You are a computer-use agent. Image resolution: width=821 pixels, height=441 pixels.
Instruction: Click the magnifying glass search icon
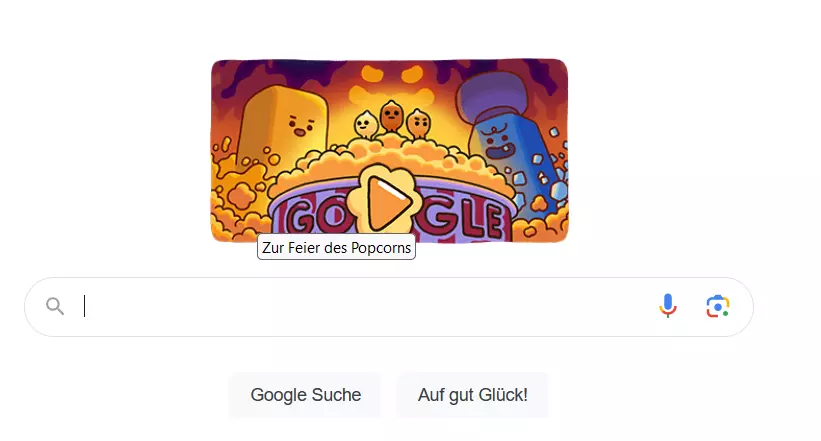point(55,306)
